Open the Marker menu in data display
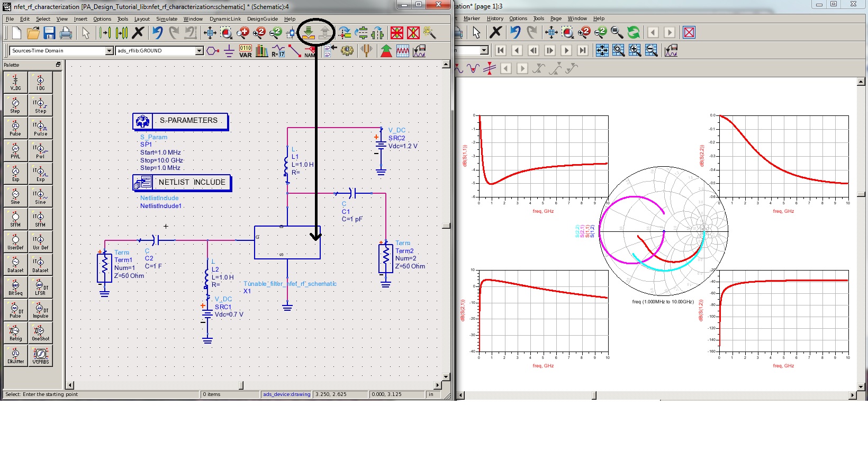The width and height of the screenshot is (868, 459). 471,19
